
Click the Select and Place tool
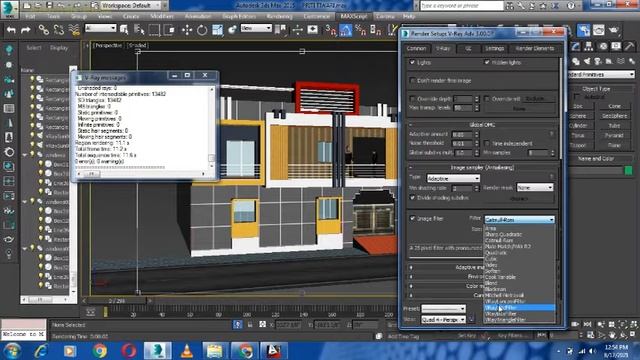point(233,30)
